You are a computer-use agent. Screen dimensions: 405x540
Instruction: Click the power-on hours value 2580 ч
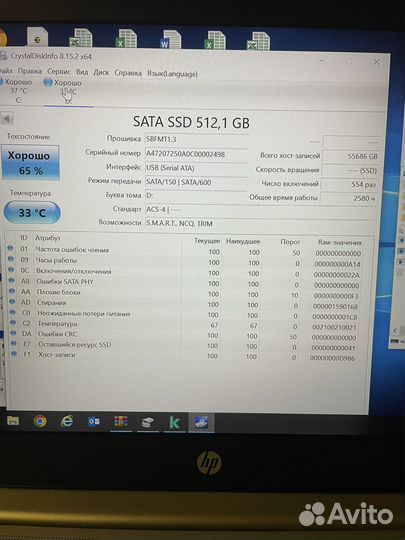[x=349, y=198]
